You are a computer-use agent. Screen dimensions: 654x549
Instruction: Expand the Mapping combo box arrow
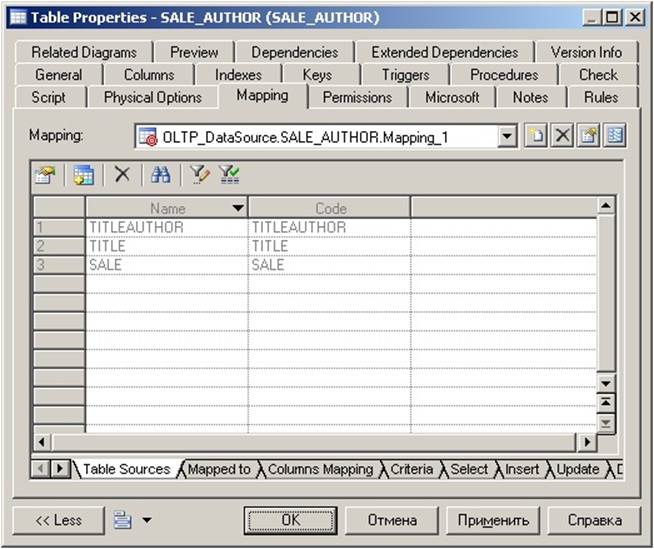pyautogui.click(x=507, y=136)
